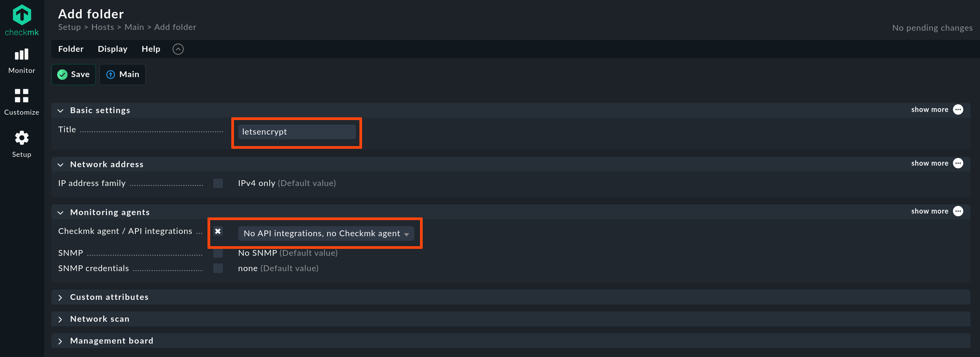This screenshot has width=980, height=357.
Task: Enable the SNMP credentials checkbox
Action: [x=218, y=268]
